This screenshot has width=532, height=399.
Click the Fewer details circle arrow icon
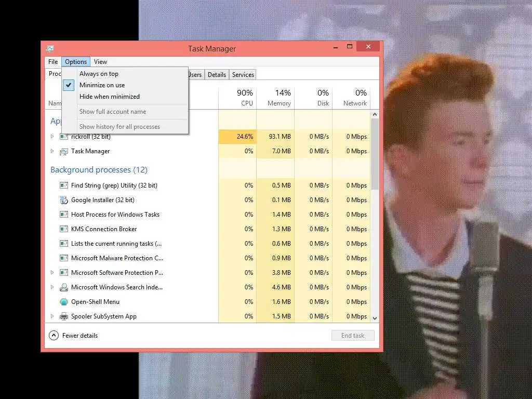point(54,336)
